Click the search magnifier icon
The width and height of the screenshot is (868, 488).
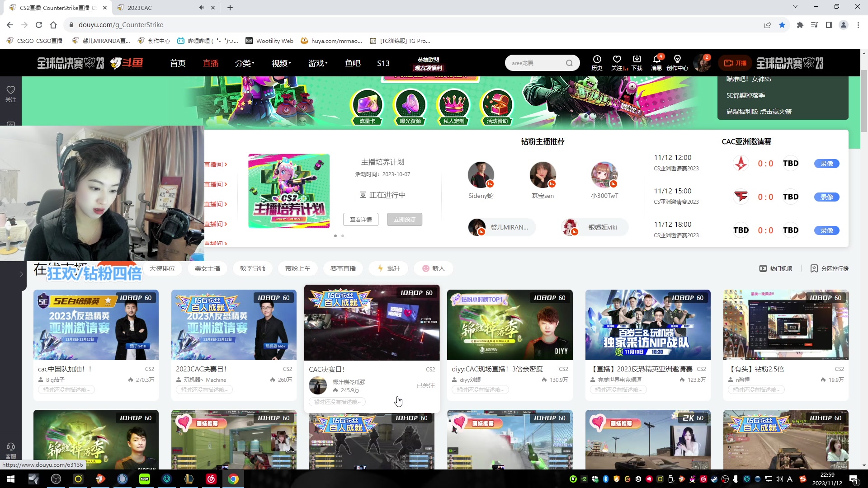pos(569,63)
